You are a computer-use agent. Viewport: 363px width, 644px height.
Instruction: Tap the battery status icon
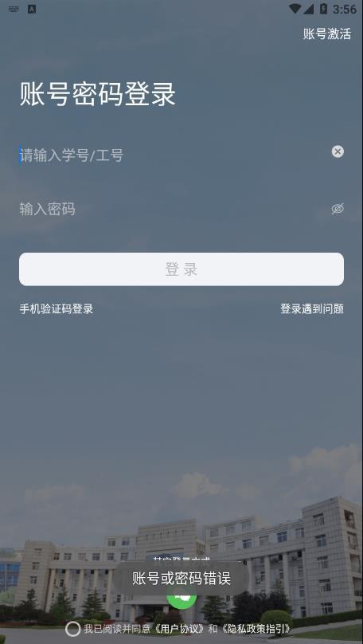pos(323,9)
